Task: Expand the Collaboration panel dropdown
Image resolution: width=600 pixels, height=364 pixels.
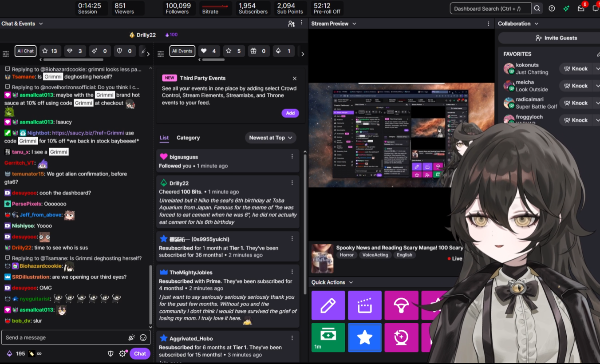Action: [536, 24]
